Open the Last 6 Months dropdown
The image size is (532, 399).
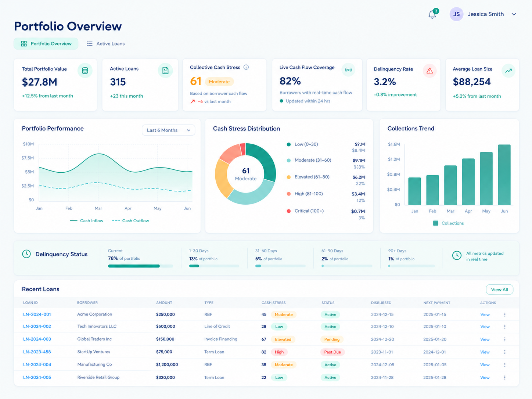point(169,130)
